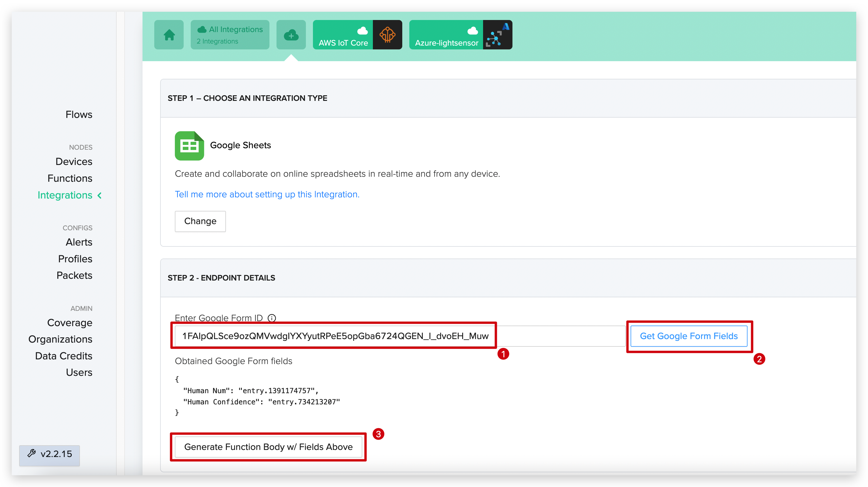Open the setup help link for this Integration
Image resolution: width=868 pixels, height=487 pixels.
click(x=267, y=194)
